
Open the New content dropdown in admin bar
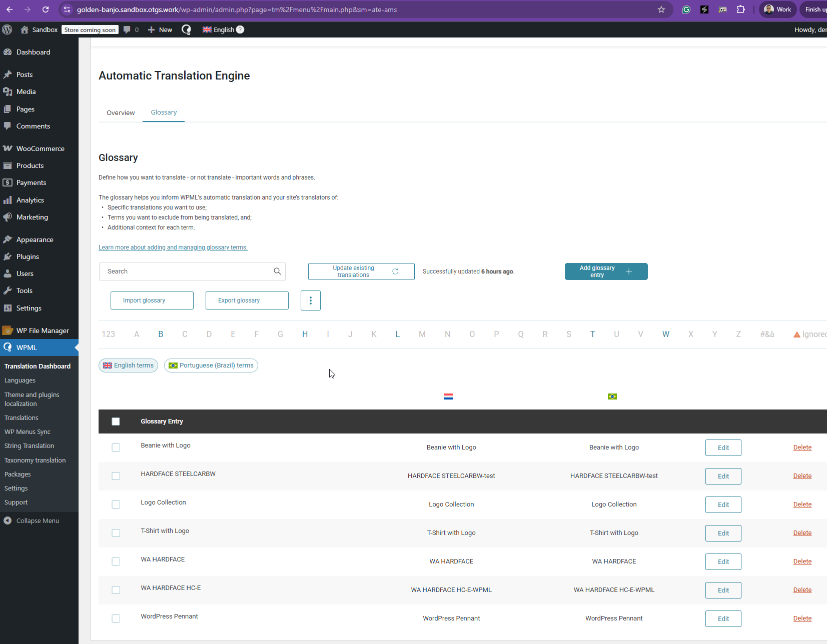(160, 29)
